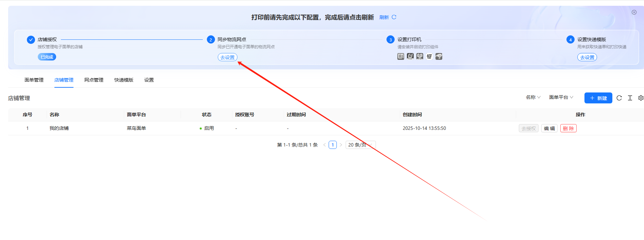The width and height of the screenshot is (644, 240).
Task: Click the blue 新建 button
Action: pyautogui.click(x=598, y=98)
